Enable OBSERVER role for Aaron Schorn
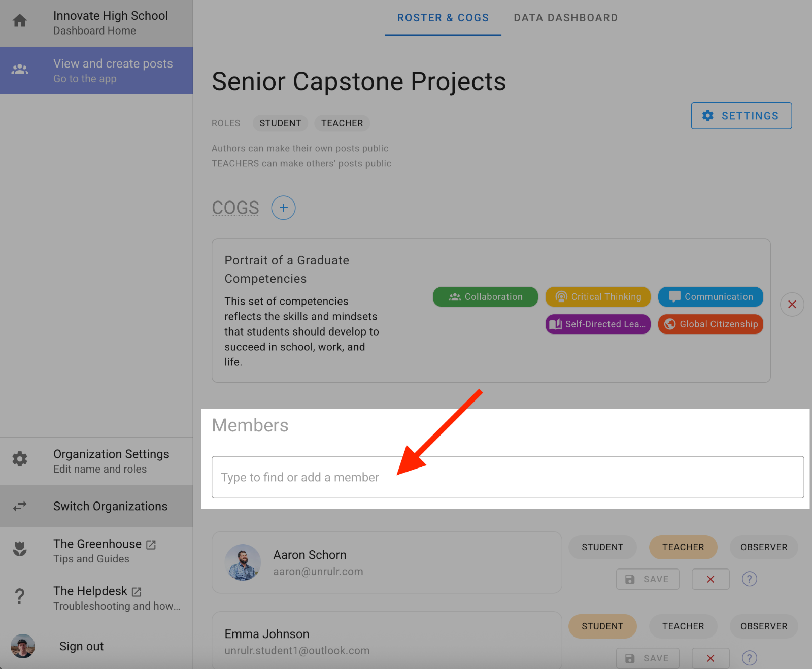 coord(763,547)
